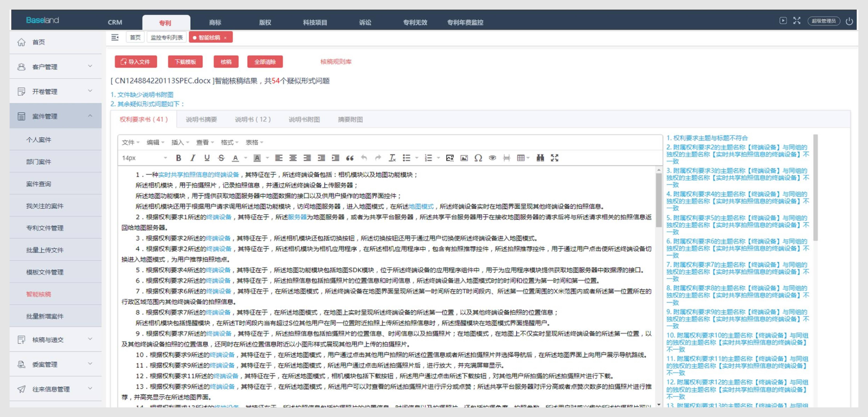Click the issue list scrollbar thumb
868x417 pixels.
point(815,188)
